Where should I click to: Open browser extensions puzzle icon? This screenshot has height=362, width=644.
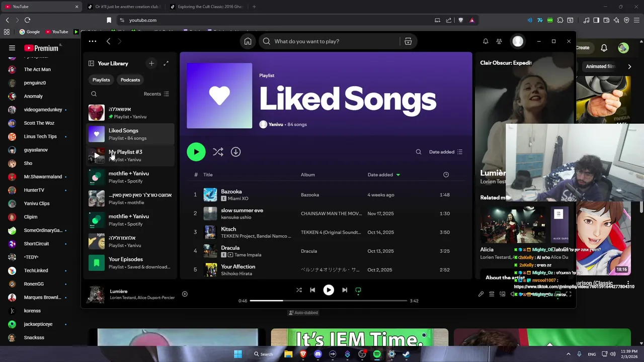pyautogui.click(x=560, y=20)
